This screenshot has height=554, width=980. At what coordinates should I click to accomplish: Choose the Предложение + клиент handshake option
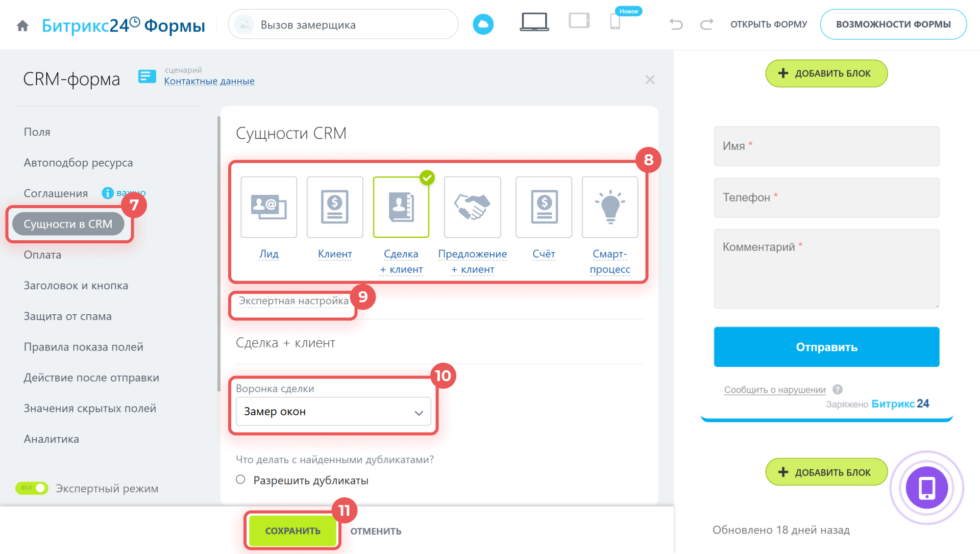[472, 207]
